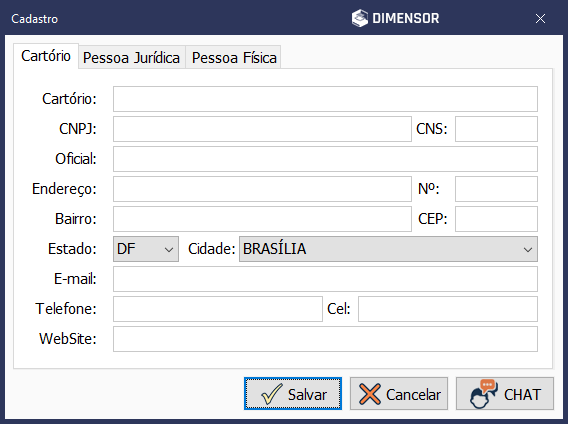This screenshot has width=568, height=424.
Task: Click the CEP input field
Action: (x=496, y=219)
